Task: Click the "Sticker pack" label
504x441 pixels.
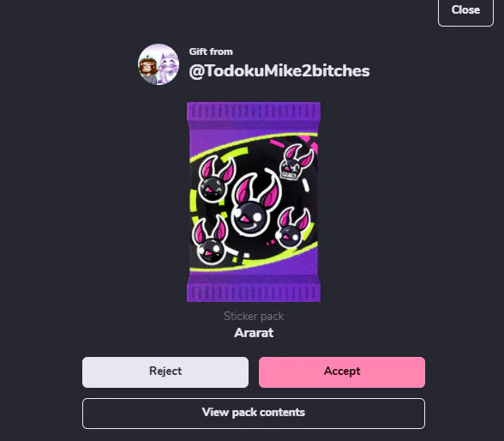Action: point(254,316)
